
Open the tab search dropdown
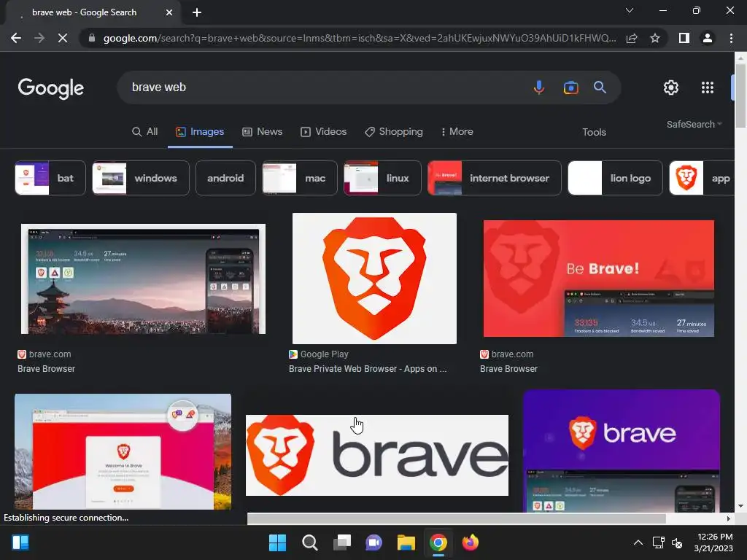[x=630, y=10]
